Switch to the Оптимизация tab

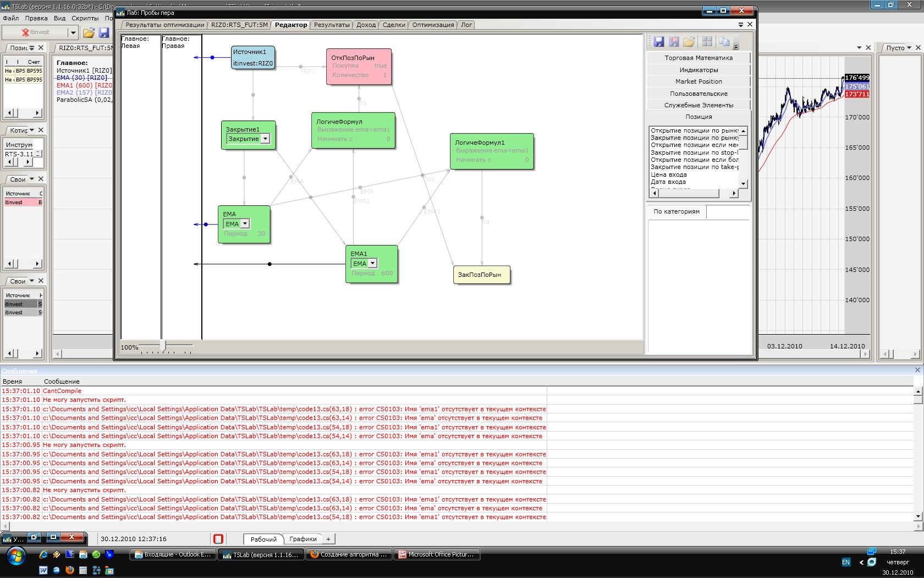(433, 25)
